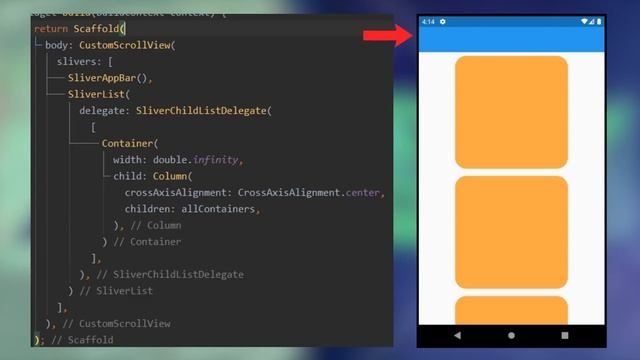The height and width of the screenshot is (360, 640).
Task: Tap the Android home navigation button
Action: pos(511,336)
